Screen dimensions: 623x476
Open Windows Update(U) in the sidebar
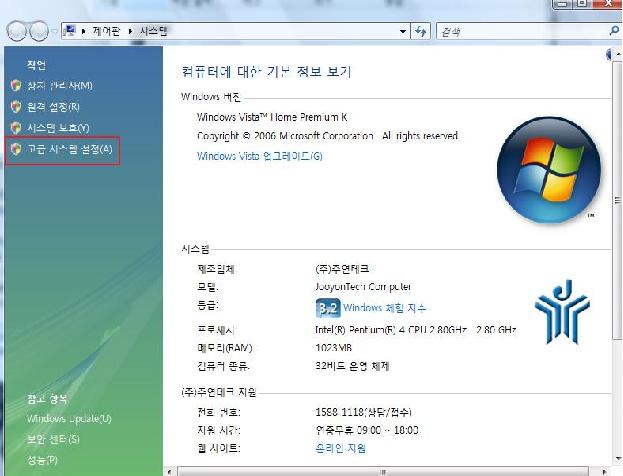pyautogui.click(x=69, y=419)
